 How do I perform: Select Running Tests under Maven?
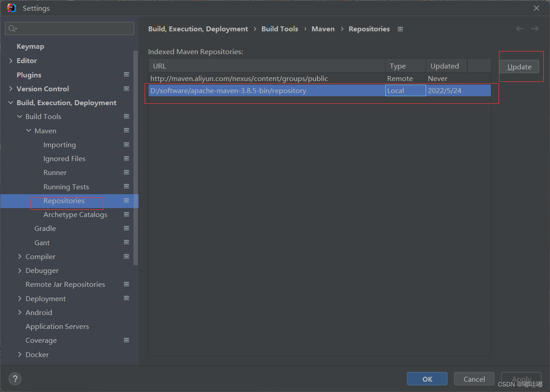point(66,187)
